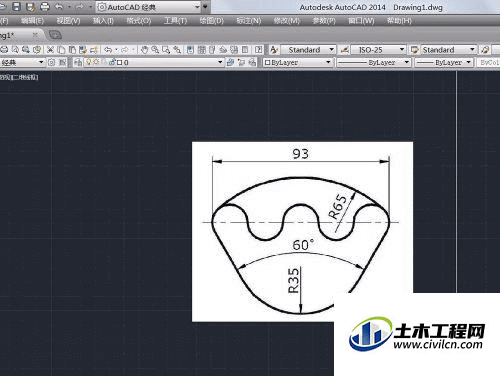Screen dimensions: 500x376
Task: Click the Match Properties brush icon
Action: tap(83, 50)
